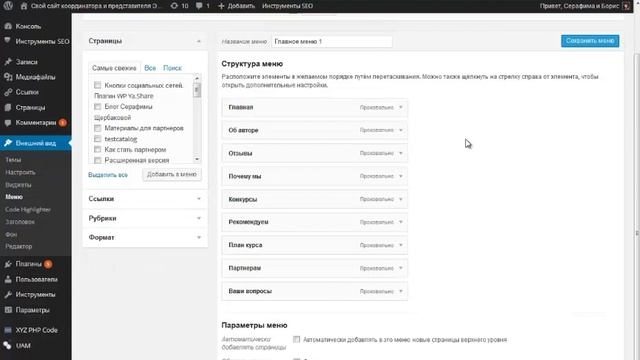This screenshot has width=640, height=360.
Task: Click the Меню submenu item
Action: click(x=14, y=197)
